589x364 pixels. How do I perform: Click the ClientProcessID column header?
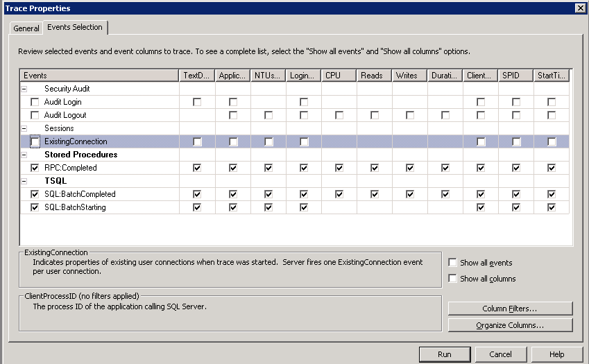(x=481, y=76)
